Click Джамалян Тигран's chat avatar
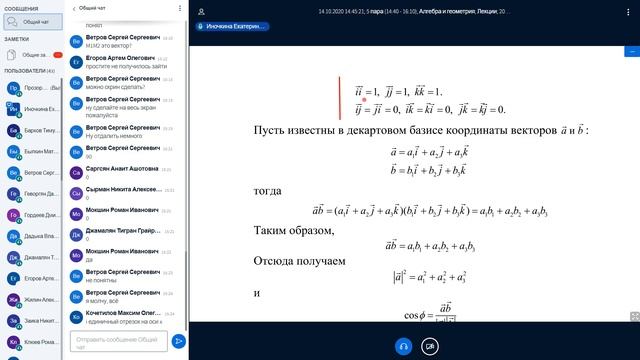Screen dimensions: 640x360 [x=76, y=235]
